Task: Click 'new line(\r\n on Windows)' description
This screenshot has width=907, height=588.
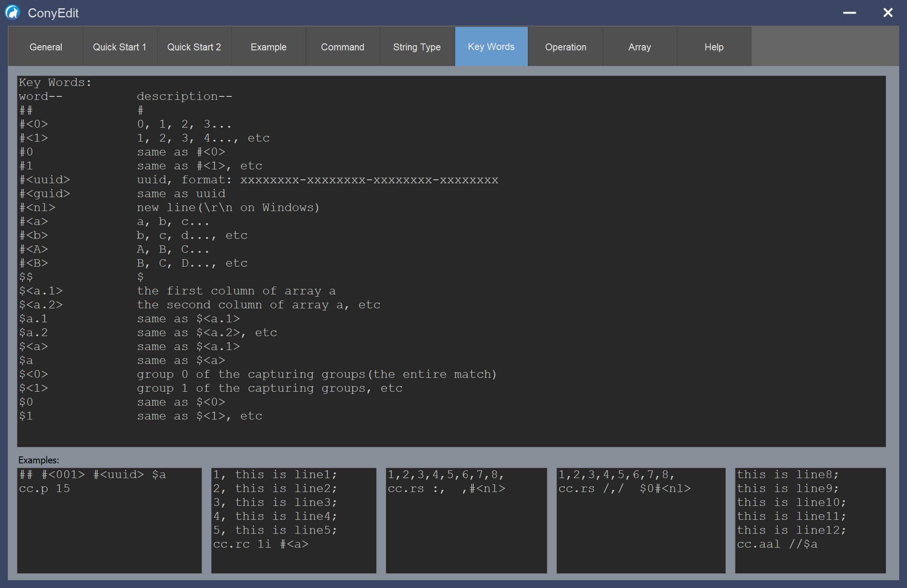Action: click(228, 207)
